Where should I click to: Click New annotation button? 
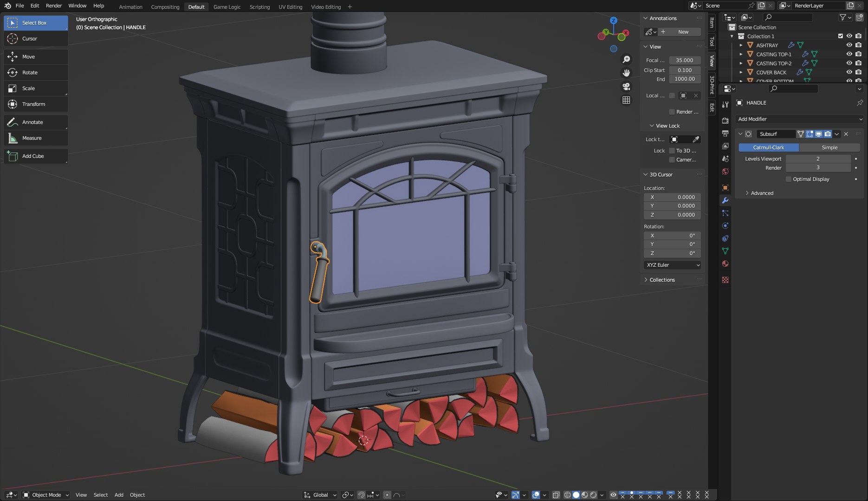click(680, 32)
